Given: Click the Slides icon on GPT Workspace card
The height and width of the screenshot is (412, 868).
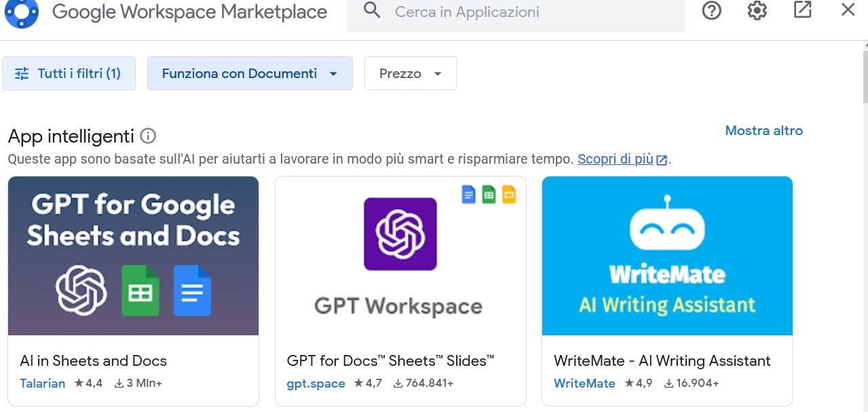Looking at the screenshot, I should [x=509, y=195].
